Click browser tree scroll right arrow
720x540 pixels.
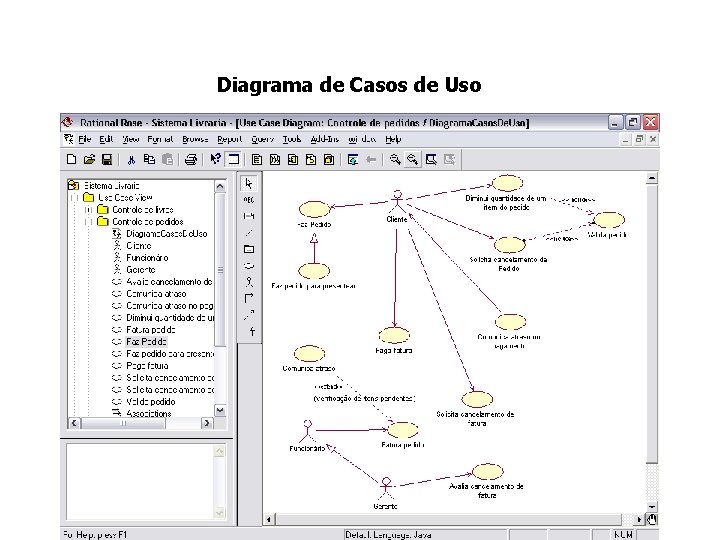pyautogui.click(x=207, y=423)
